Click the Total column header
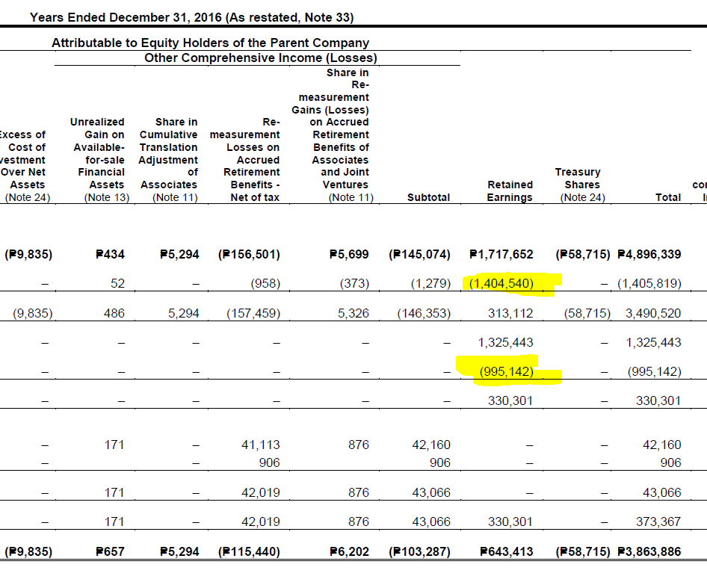 click(669, 197)
